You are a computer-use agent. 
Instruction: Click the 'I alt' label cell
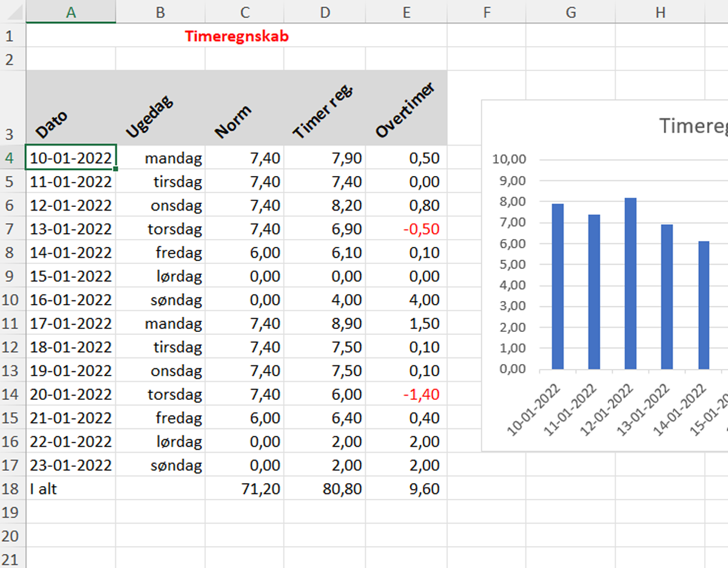tap(70, 489)
